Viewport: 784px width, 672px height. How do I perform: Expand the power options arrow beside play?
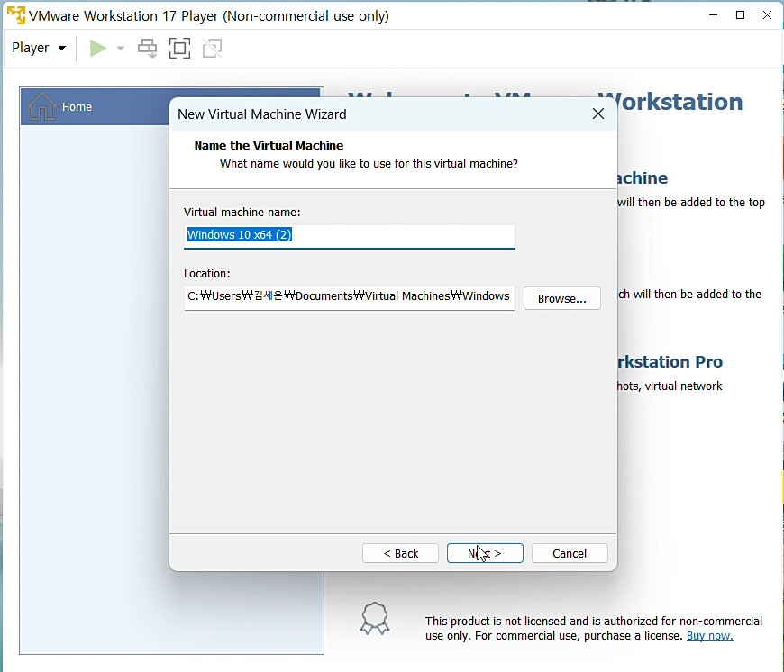121,48
